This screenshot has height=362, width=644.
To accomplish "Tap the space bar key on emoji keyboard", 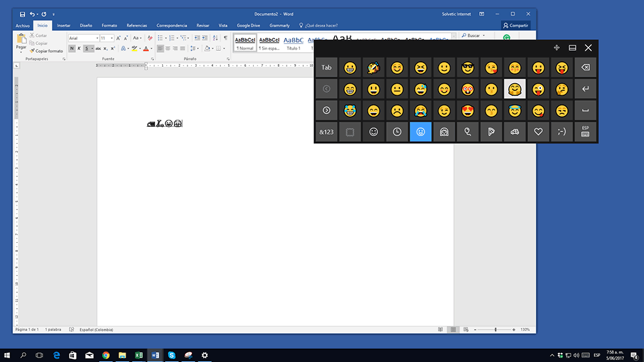I will click(585, 111).
